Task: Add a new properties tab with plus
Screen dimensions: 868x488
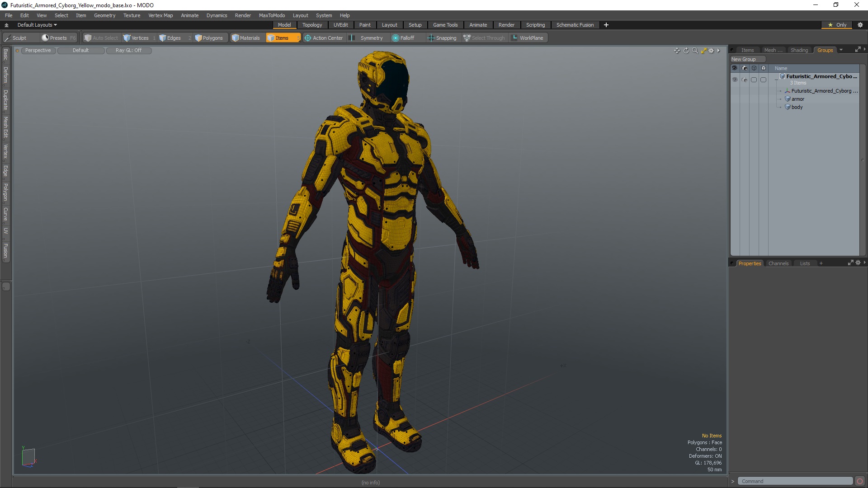Action: (821, 263)
